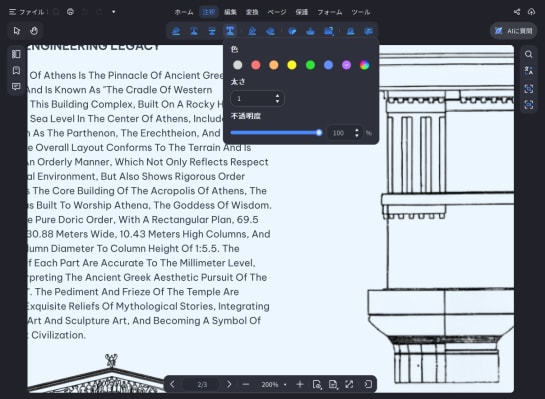Open the bookmarks panel in left sidebar

pyautogui.click(x=16, y=70)
